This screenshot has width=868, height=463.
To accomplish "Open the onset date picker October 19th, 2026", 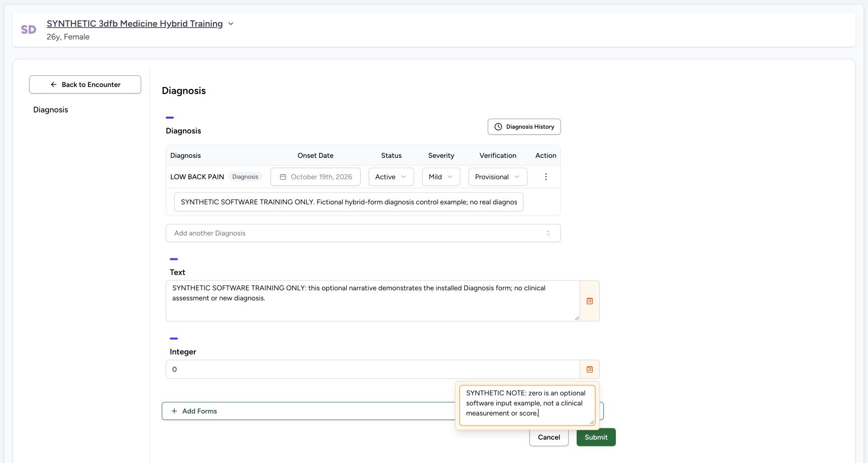I will (x=315, y=177).
